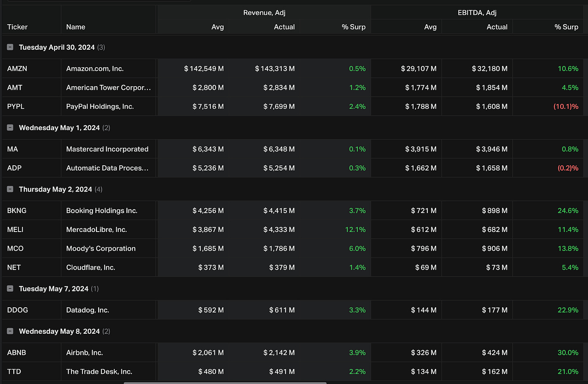588x384 pixels.
Task: Select the ADP ticker cell
Action: tap(31, 168)
